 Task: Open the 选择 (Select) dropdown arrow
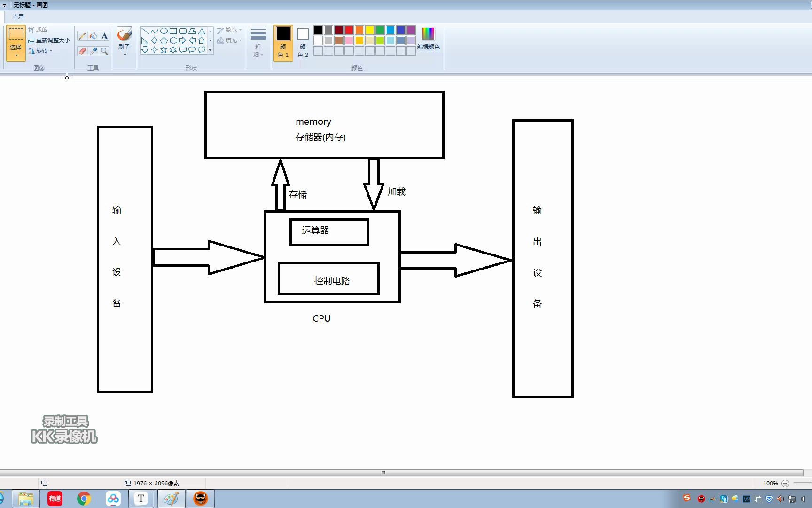coord(16,55)
